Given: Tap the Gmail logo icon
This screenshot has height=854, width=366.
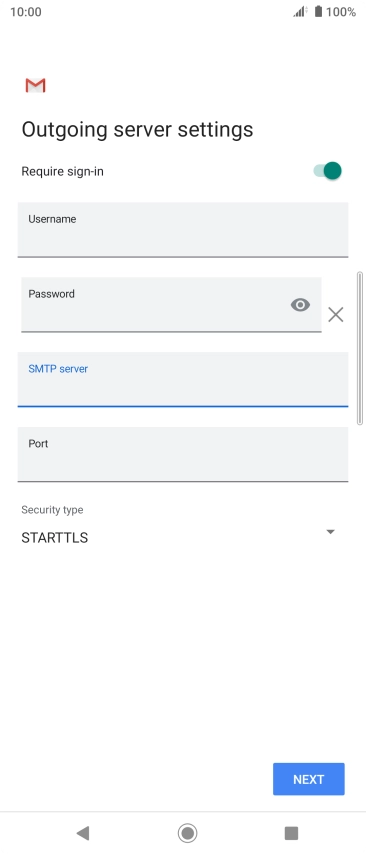Looking at the screenshot, I should pyautogui.click(x=35, y=86).
